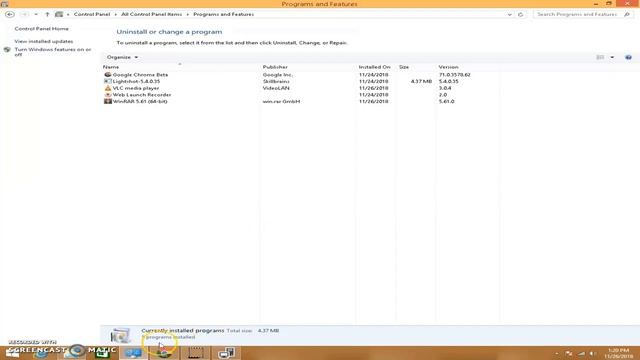This screenshot has height=360, width=640.
Task: Click the Web Launch Recorder icon in list
Action: pos(108,94)
